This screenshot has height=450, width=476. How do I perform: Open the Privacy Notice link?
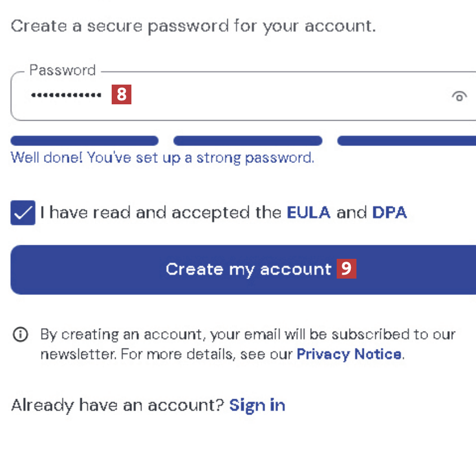point(349,354)
